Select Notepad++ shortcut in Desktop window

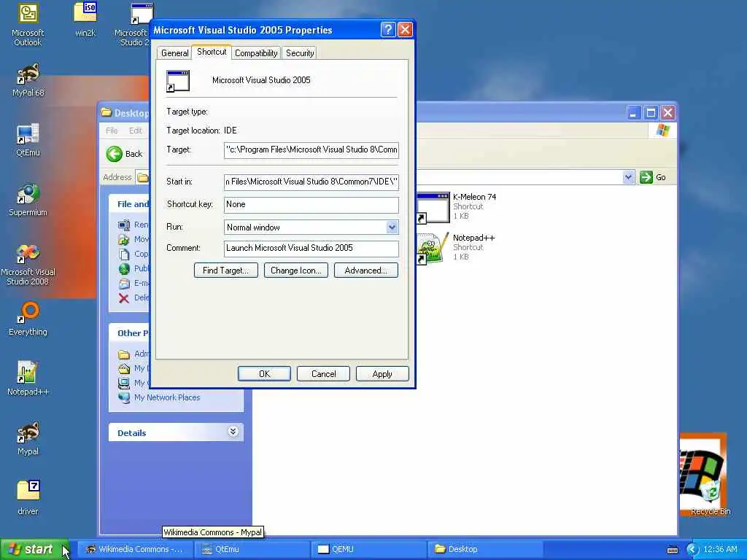(x=457, y=248)
